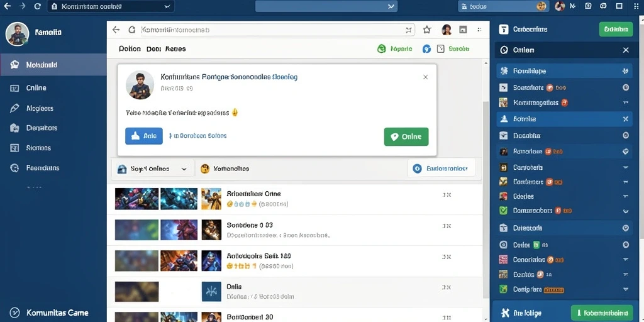Click the check-circle icon beside "Komunitas Game"
644x322 pixels.
click(x=14, y=313)
